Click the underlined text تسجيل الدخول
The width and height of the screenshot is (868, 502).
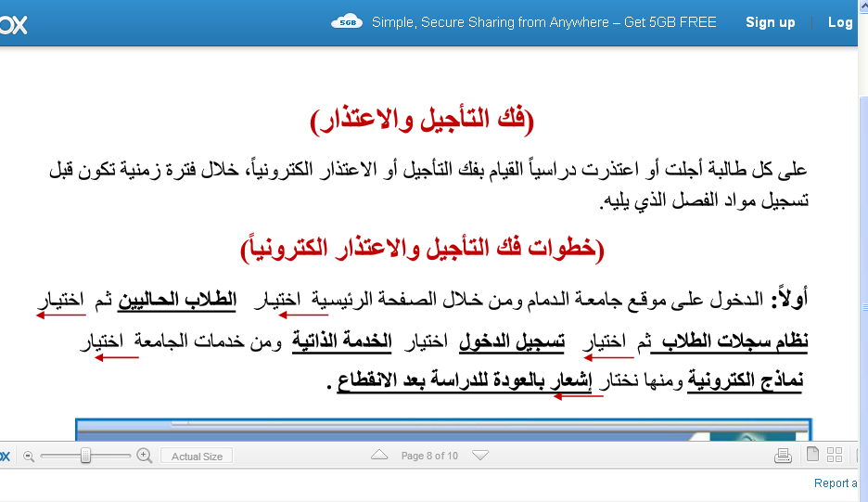tap(512, 341)
